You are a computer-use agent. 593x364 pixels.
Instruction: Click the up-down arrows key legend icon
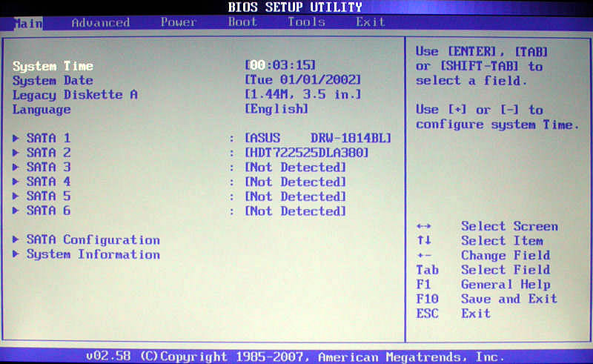(x=423, y=240)
